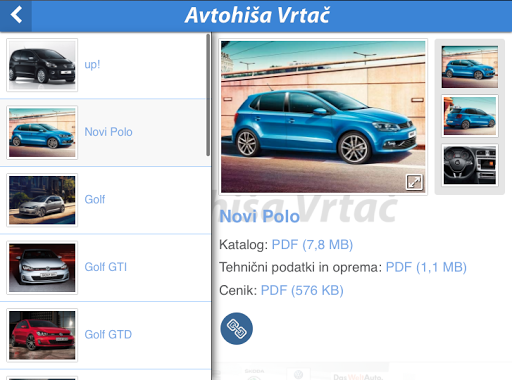512x380 pixels.
Task: Click the model list scrollbar
Action: [208, 95]
